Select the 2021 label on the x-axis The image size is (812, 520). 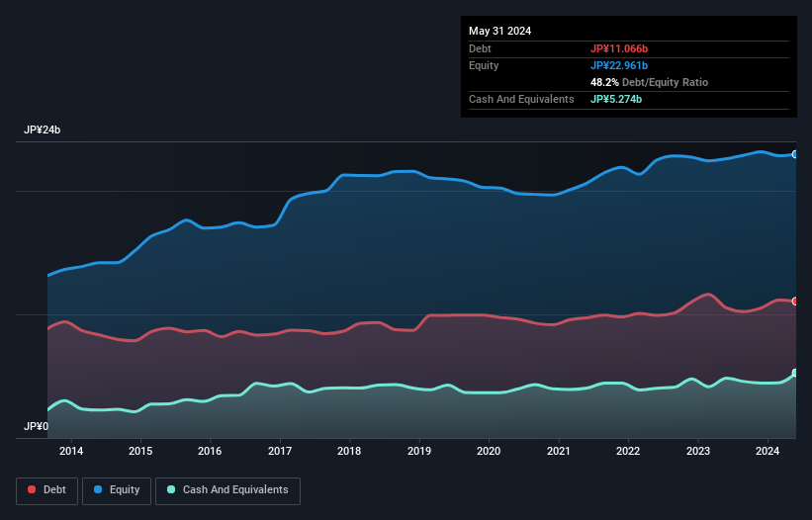pos(558,451)
